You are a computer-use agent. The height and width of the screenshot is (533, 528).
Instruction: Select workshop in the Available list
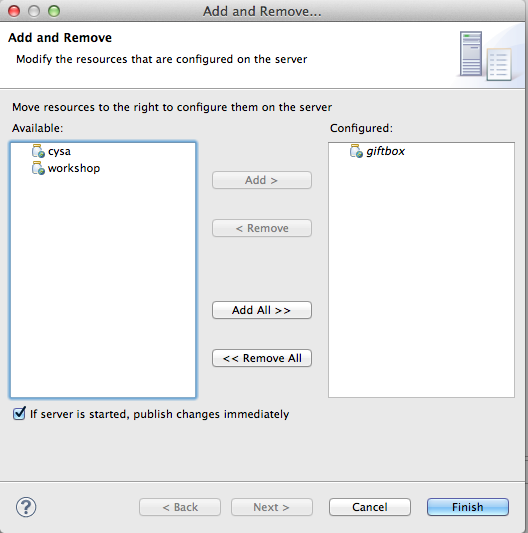tap(74, 168)
